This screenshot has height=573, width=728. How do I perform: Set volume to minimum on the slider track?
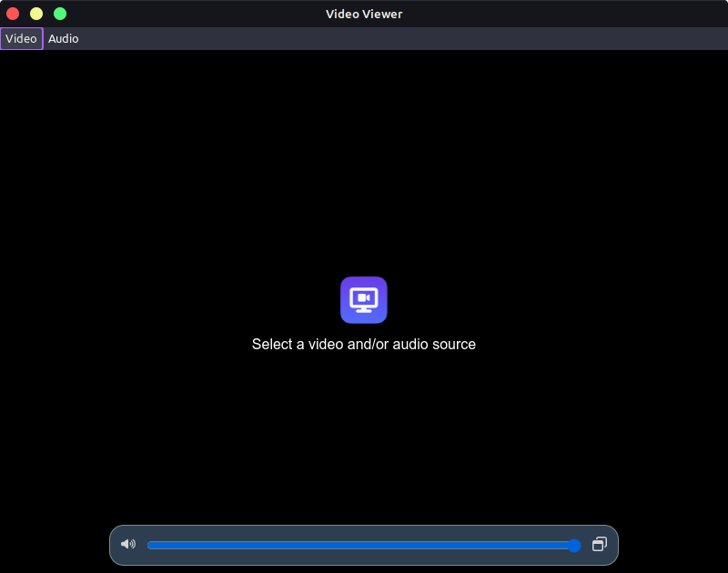(x=150, y=546)
